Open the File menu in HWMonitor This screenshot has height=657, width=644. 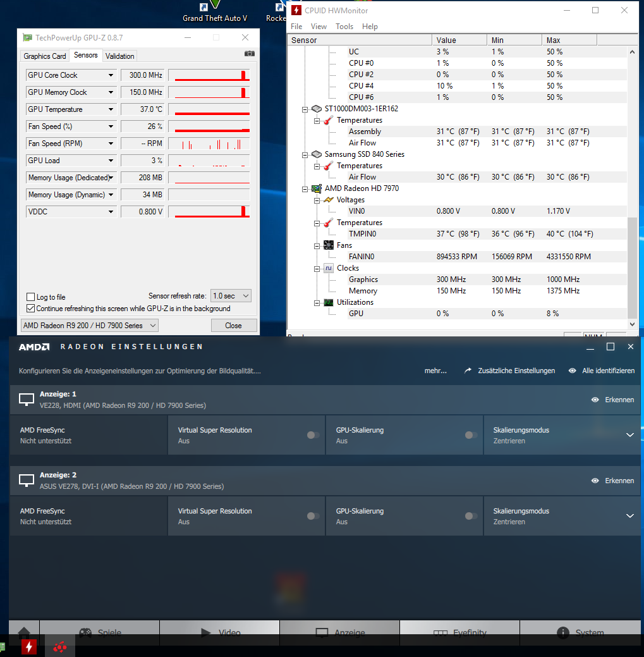click(x=296, y=27)
